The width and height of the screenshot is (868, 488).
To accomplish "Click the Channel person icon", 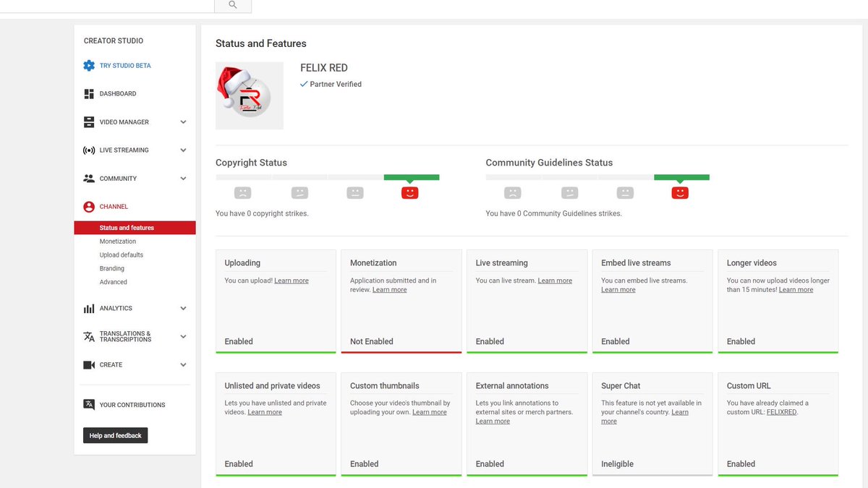I will [x=89, y=207].
